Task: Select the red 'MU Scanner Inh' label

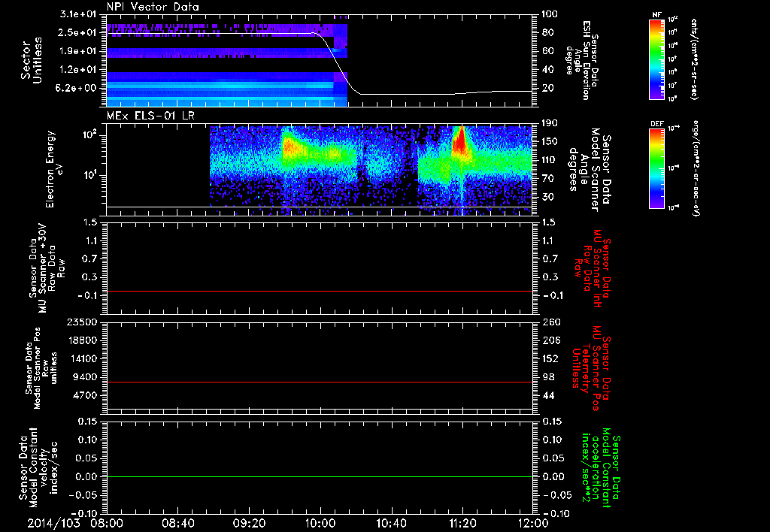Action: tap(593, 268)
